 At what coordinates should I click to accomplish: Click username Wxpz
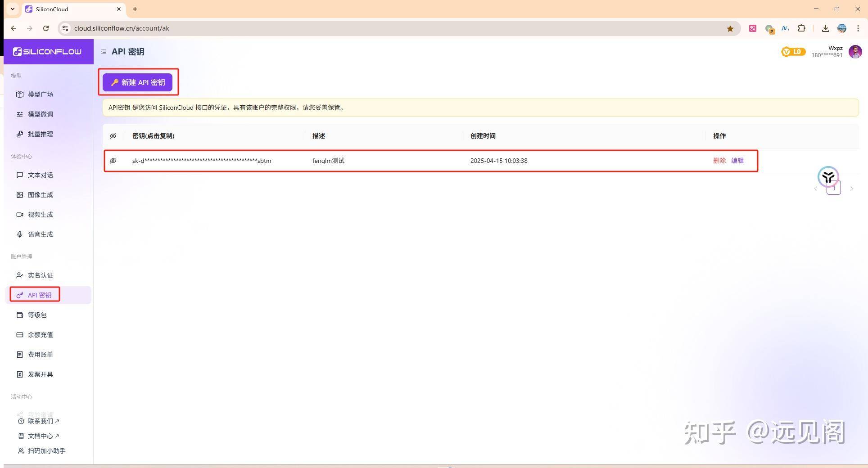click(835, 48)
